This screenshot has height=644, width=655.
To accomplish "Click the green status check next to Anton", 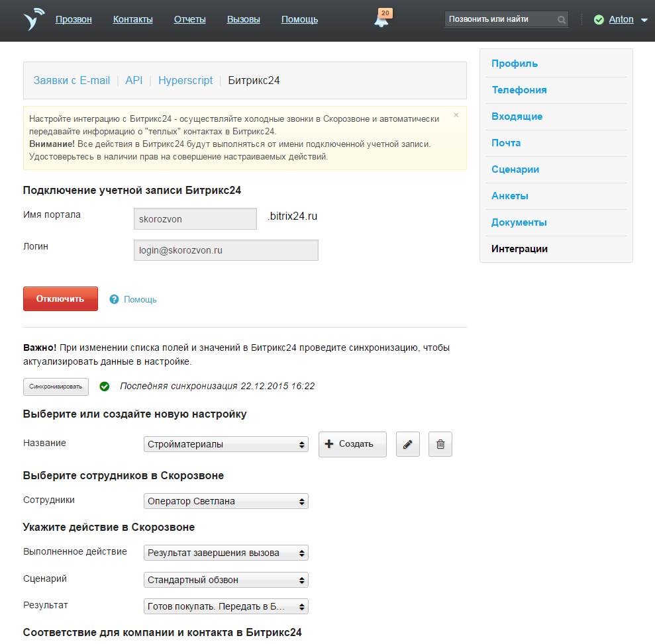I will pyautogui.click(x=599, y=20).
